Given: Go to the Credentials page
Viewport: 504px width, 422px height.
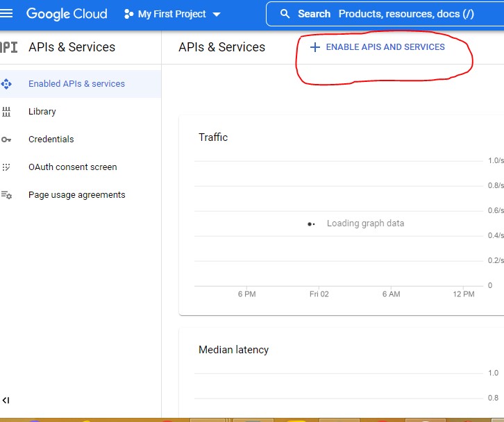Looking at the screenshot, I should click(51, 140).
